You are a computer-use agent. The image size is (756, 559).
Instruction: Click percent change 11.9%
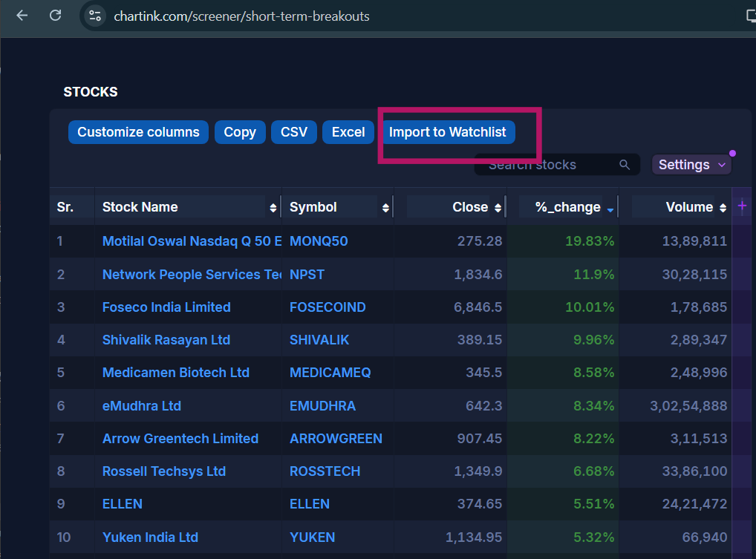coord(594,274)
